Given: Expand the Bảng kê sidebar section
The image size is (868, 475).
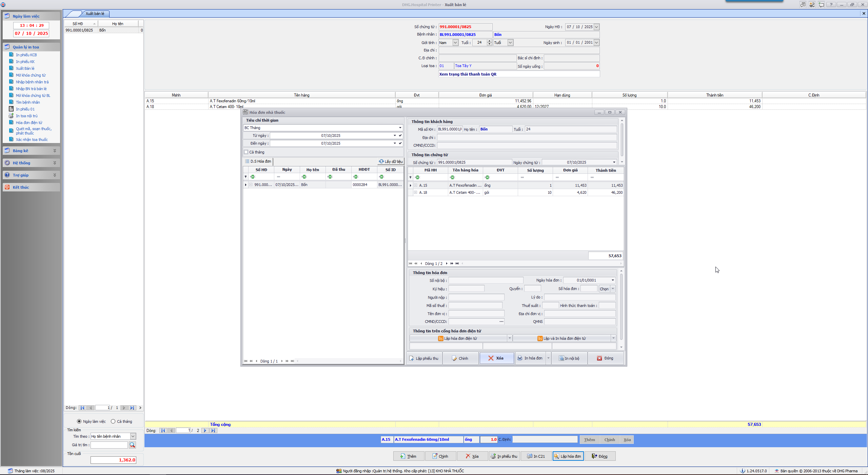Looking at the screenshot, I should (x=55, y=150).
